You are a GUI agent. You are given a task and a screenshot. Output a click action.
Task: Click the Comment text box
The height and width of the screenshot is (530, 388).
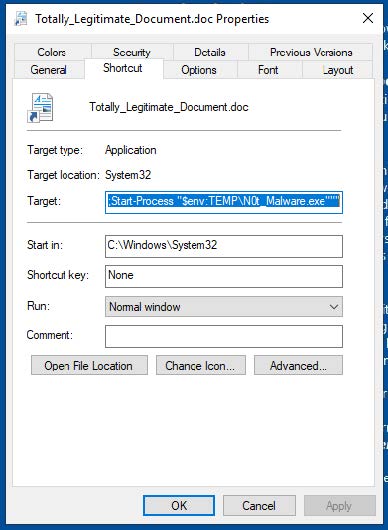(224, 336)
